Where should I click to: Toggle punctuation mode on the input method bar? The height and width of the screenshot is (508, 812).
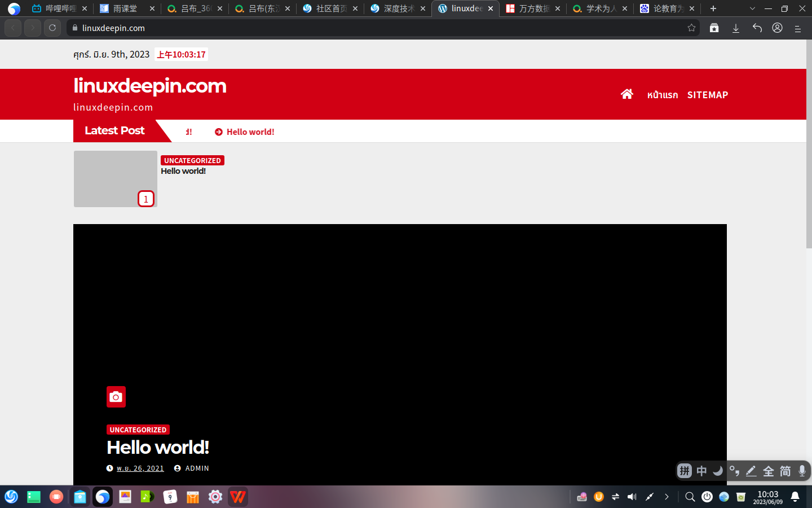[734, 471]
